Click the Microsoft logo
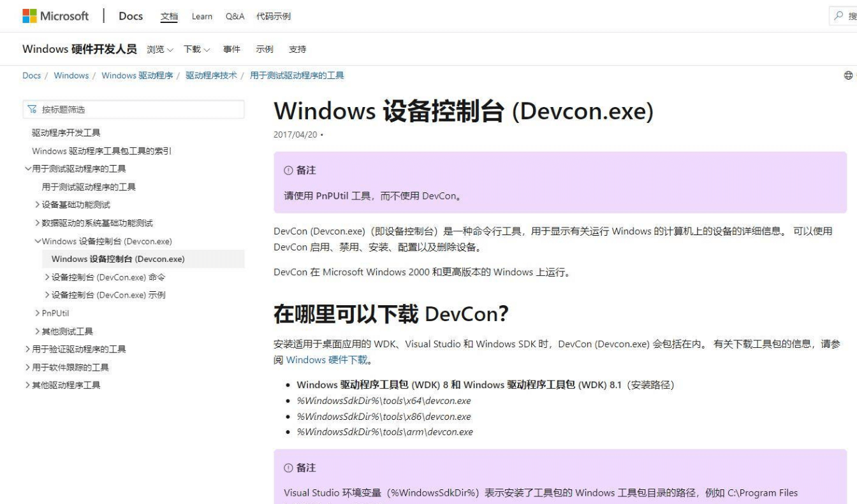The width and height of the screenshot is (857, 504). 55,16
